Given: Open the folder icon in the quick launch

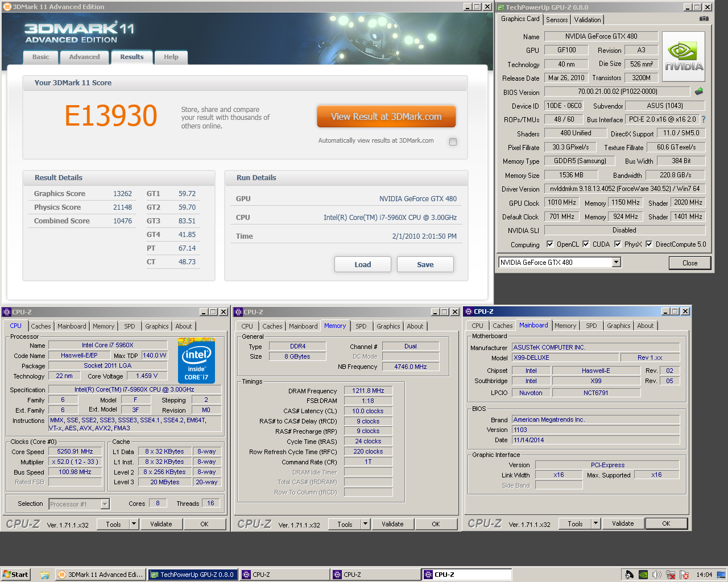Looking at the screenshot, I should click(45, 575).
